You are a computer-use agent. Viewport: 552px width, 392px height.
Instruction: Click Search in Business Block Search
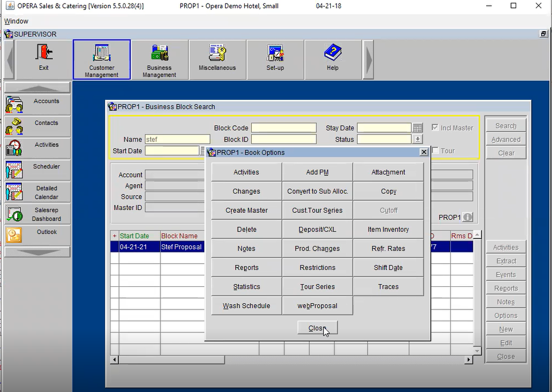(x=506, y=126)
